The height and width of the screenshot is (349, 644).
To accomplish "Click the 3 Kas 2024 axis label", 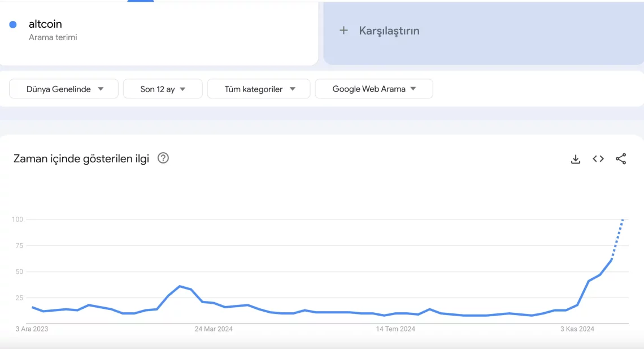I will pyautogui.click(x=577, y=329).
